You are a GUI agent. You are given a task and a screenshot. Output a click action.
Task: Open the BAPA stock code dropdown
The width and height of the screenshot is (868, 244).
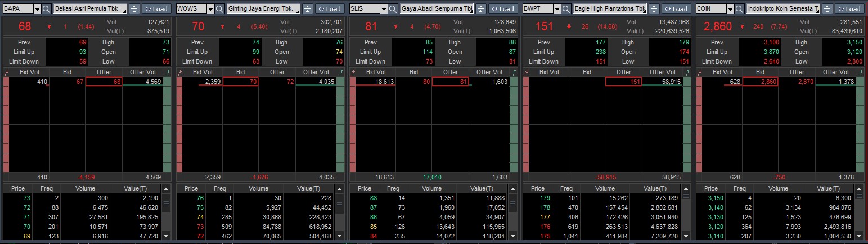coord(37,9)
